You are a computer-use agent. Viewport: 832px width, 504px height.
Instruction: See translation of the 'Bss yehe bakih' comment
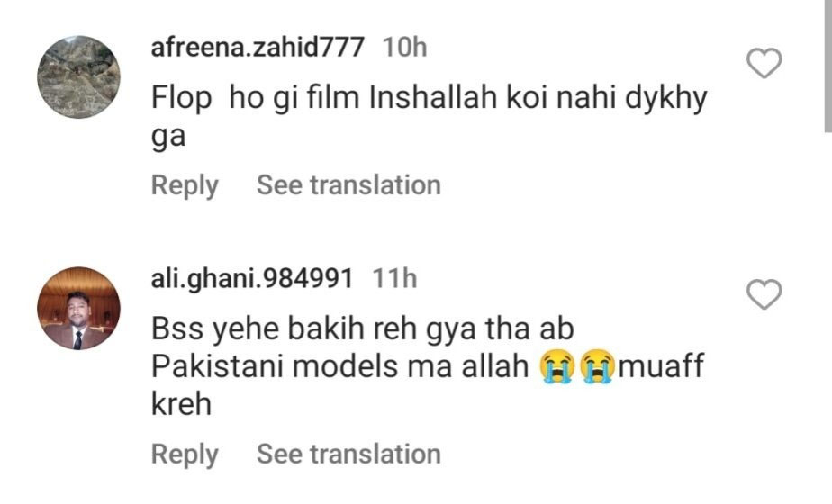click(348, 454)
